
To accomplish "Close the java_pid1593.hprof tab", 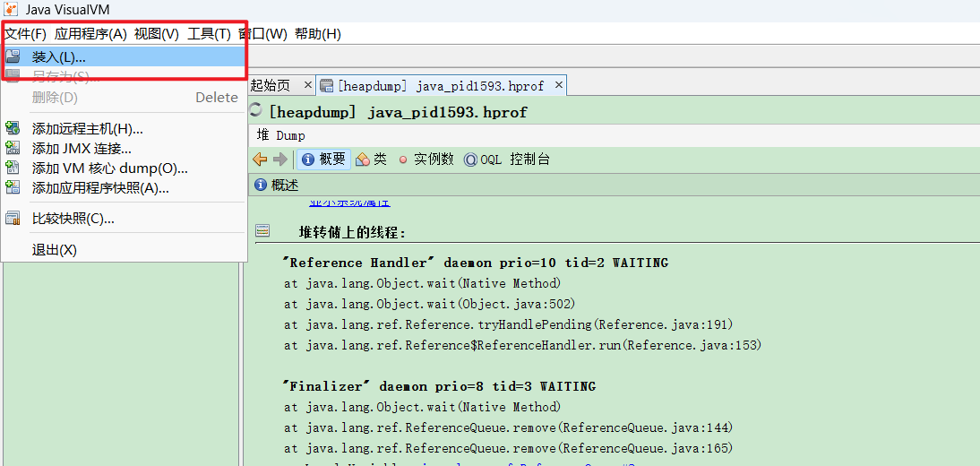I will click(559, 84).
